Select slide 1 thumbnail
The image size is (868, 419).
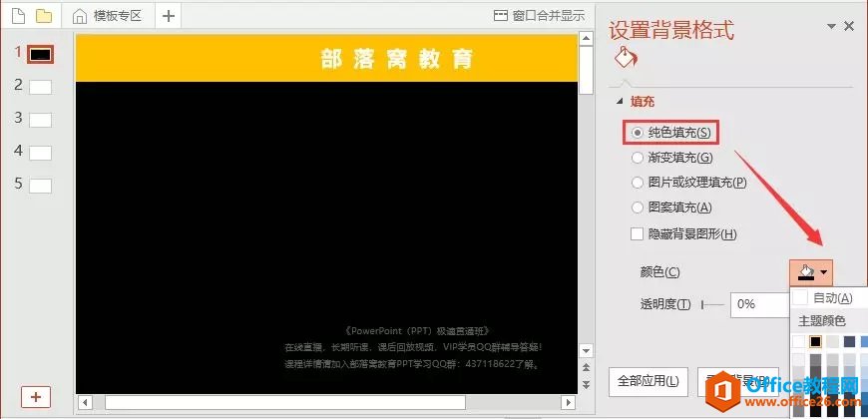[41, 54]
